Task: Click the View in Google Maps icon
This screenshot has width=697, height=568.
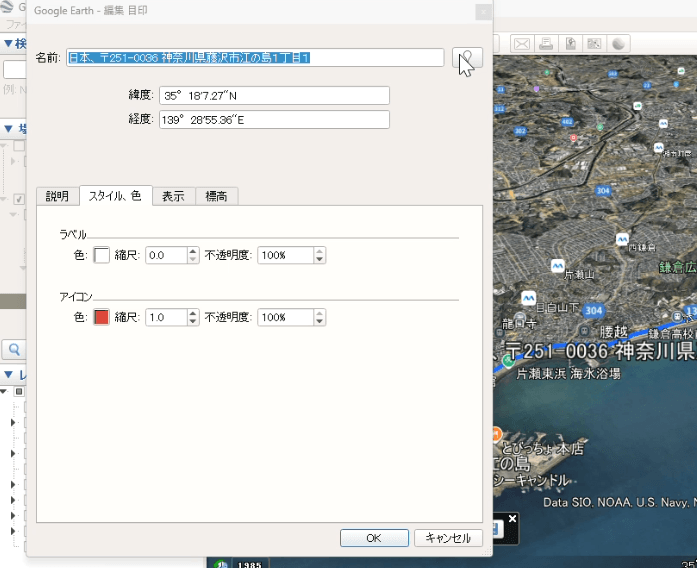Action: (594, 44)
